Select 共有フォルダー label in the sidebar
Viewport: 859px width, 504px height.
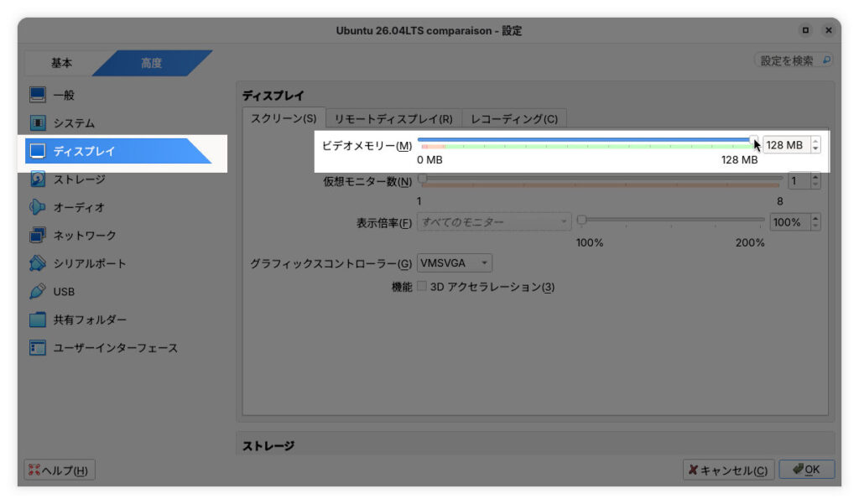pyautogui.click(x=90, y=320)
